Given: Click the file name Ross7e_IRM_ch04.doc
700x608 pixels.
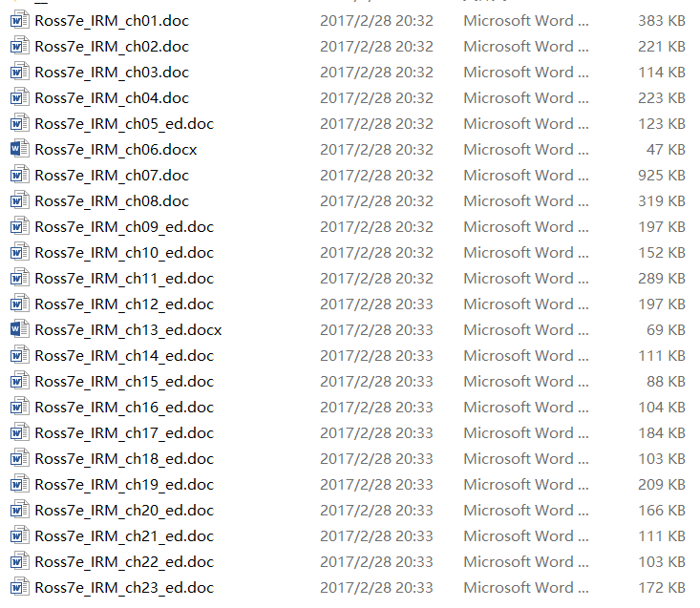Looking at the screenshot, I should (112, 98).
